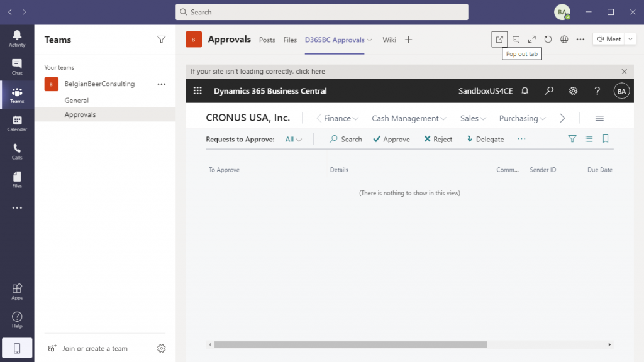Switch to the Wiki tab
This screenshot has width=644, height=362.
coord(389,40)
